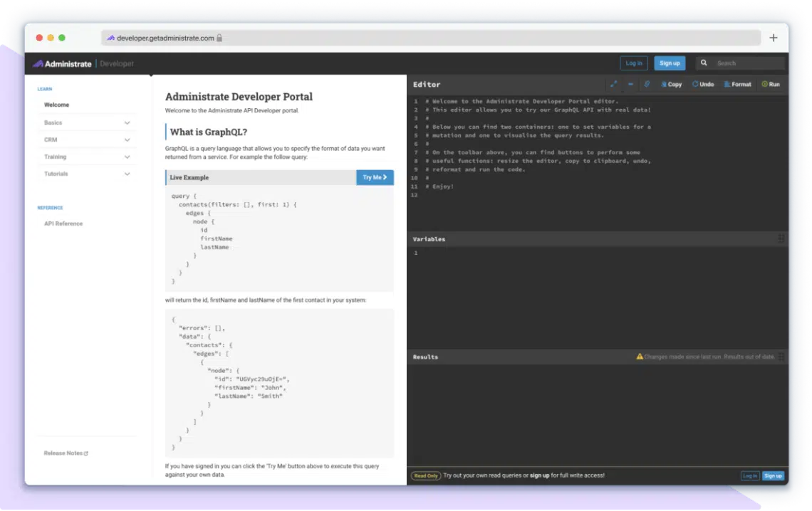Click the REFERENCE sidebar section label

[51, 208]
